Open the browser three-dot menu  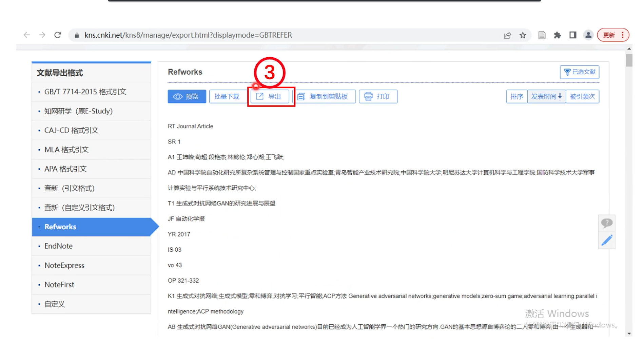pos(623,35)
